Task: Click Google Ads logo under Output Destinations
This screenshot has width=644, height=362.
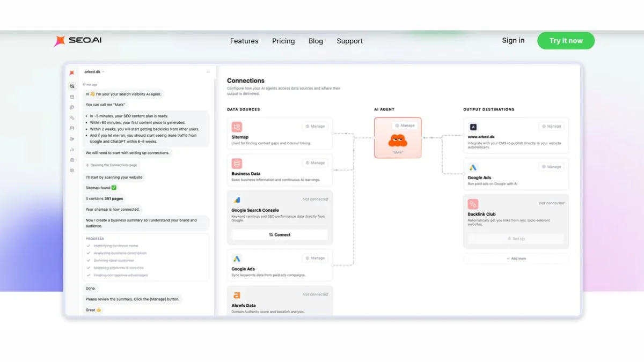Action: coord(473,167)
